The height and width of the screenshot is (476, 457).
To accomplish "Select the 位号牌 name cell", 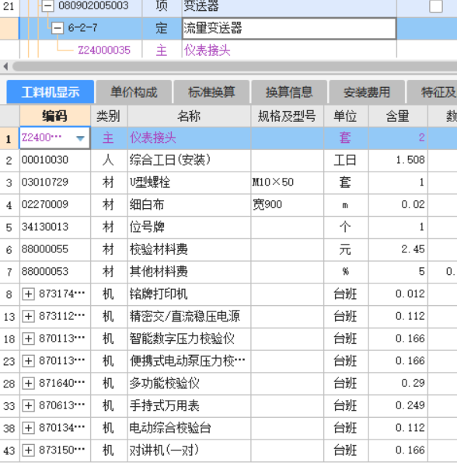I will [189, 227].
